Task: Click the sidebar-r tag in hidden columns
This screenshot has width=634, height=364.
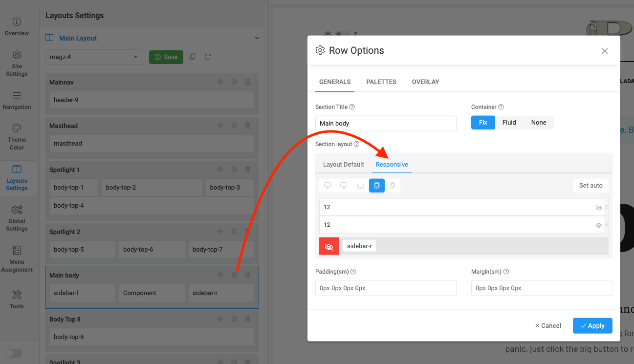Action: 359,246
